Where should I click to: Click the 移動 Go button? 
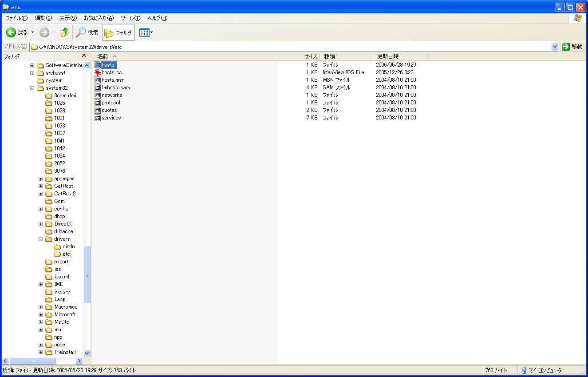point(572,47)
